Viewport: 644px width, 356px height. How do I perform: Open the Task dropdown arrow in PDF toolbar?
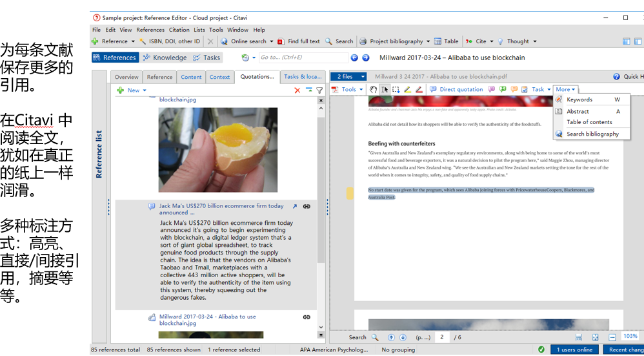[549, 89]
